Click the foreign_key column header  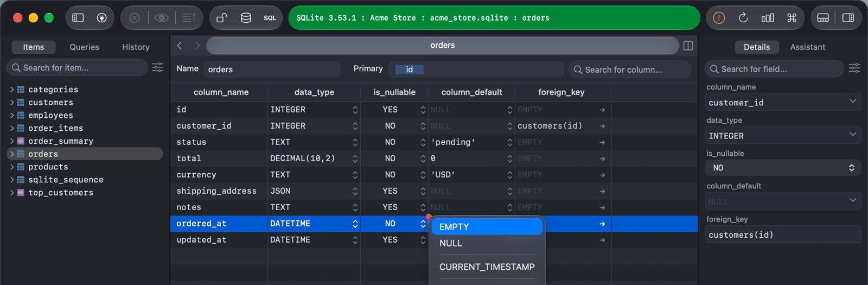(x=561, y=92)
